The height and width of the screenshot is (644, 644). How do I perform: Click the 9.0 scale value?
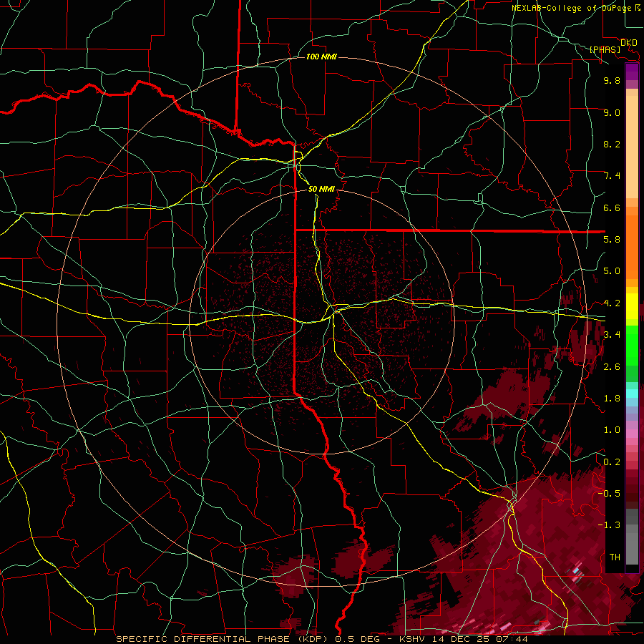coord(612,112)
